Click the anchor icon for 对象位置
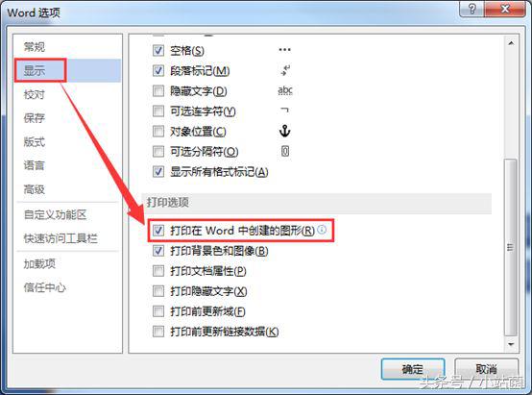Screen dimensions: 532x395 tap(284, 131)
